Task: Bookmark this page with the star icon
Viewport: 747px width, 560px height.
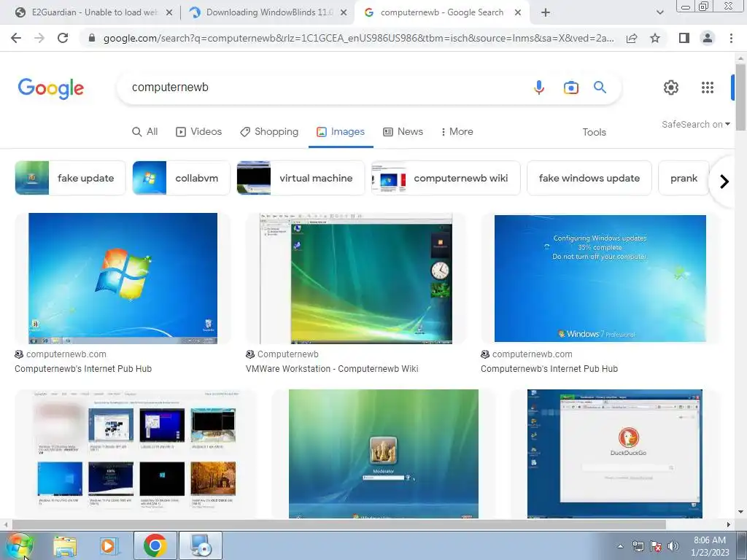Action: [655, 38]
